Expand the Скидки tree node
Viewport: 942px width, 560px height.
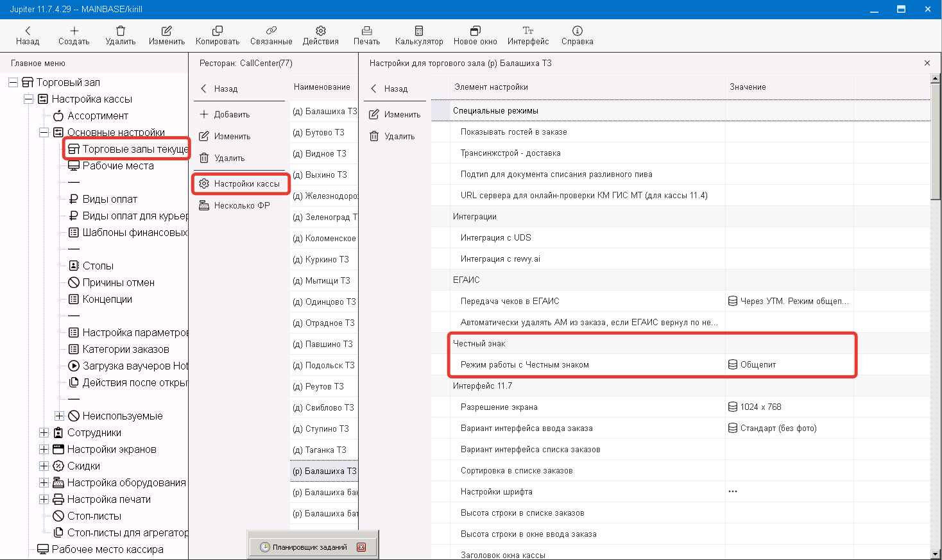(44, 466)
